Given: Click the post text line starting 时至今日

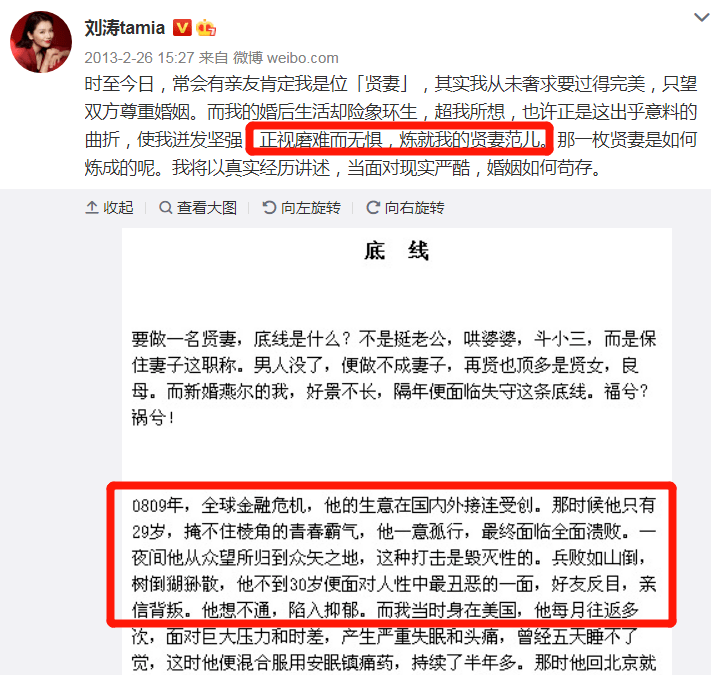Looking at the screenshot, I should click(x=390, y=84).
